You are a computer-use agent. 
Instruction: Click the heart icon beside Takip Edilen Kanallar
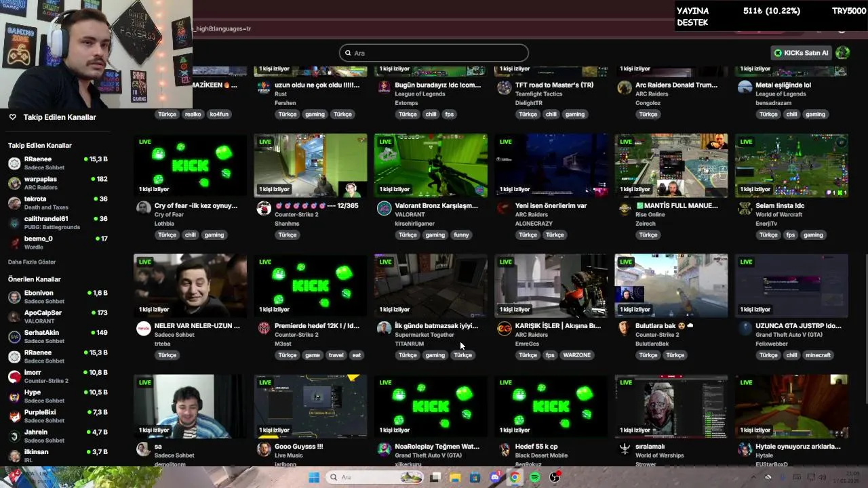click(12, 117)
